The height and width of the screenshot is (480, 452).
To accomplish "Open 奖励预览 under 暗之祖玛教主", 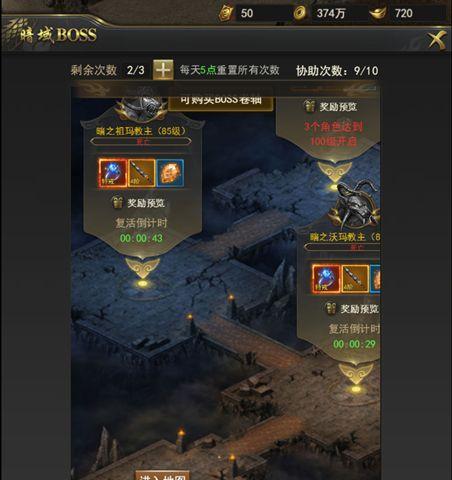I will [x=138, y=203].
